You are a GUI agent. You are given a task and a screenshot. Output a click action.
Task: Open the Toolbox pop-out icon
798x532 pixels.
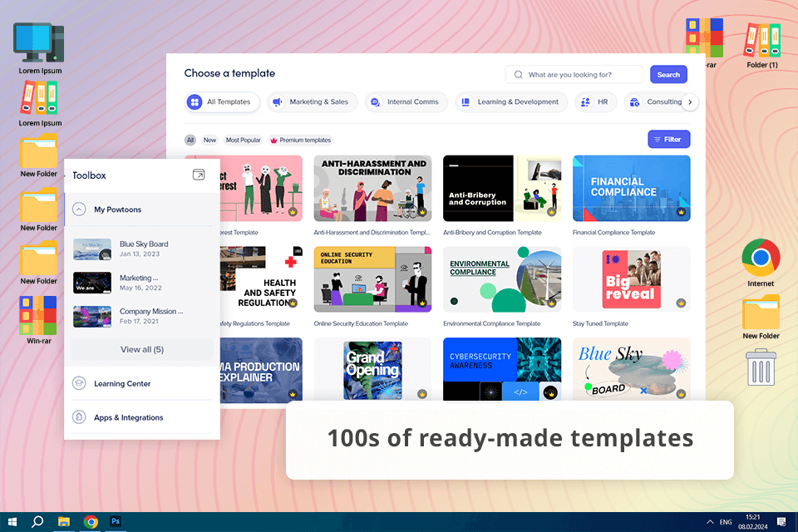pos(199,175)
